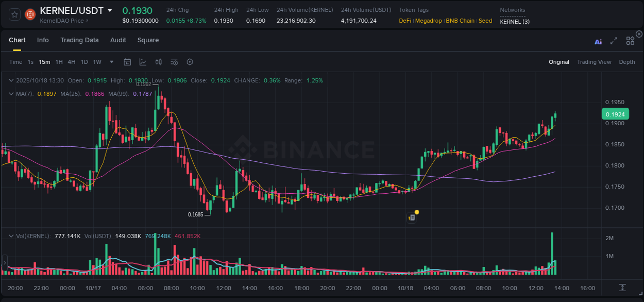The height and width of the screenshot is (302, 644).
Task: Open the KERNEL/USDT pair dropdown
Action: tap(109, 10)
